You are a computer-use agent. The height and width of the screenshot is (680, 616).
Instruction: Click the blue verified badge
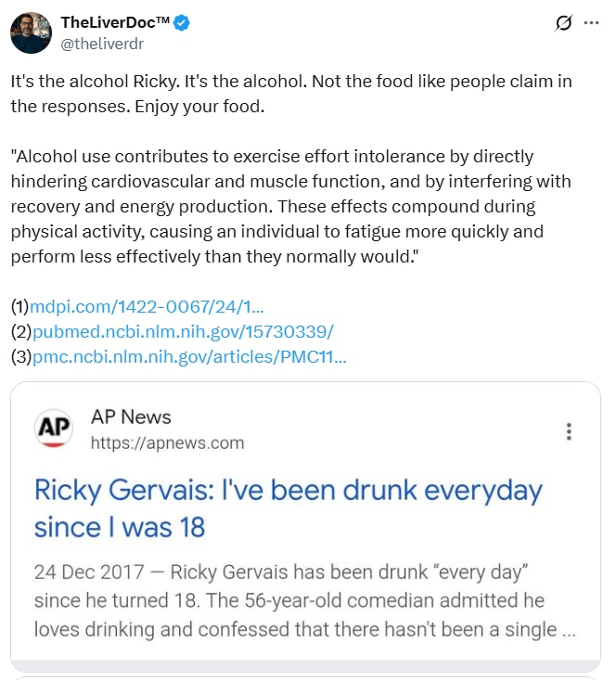183,23
